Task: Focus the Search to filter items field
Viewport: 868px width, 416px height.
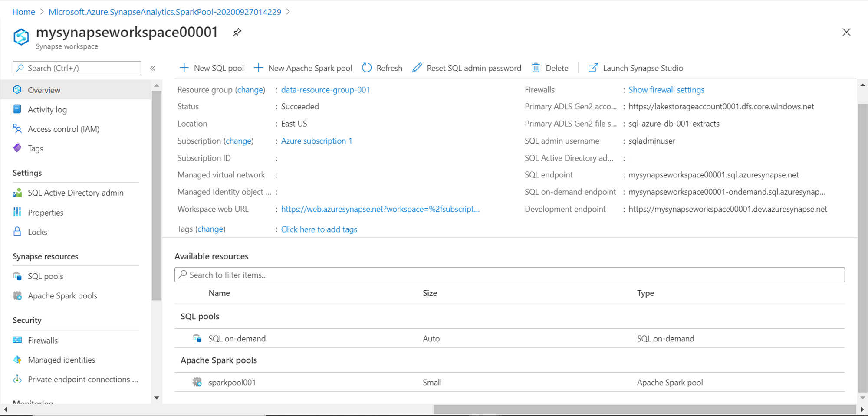Action: [x=510, y=275]
